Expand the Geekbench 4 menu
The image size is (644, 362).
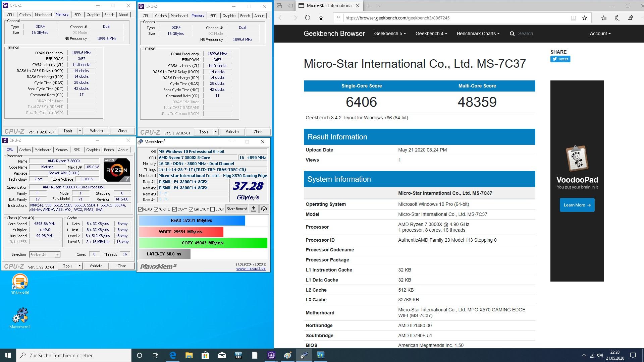click(x=431, y=34)
